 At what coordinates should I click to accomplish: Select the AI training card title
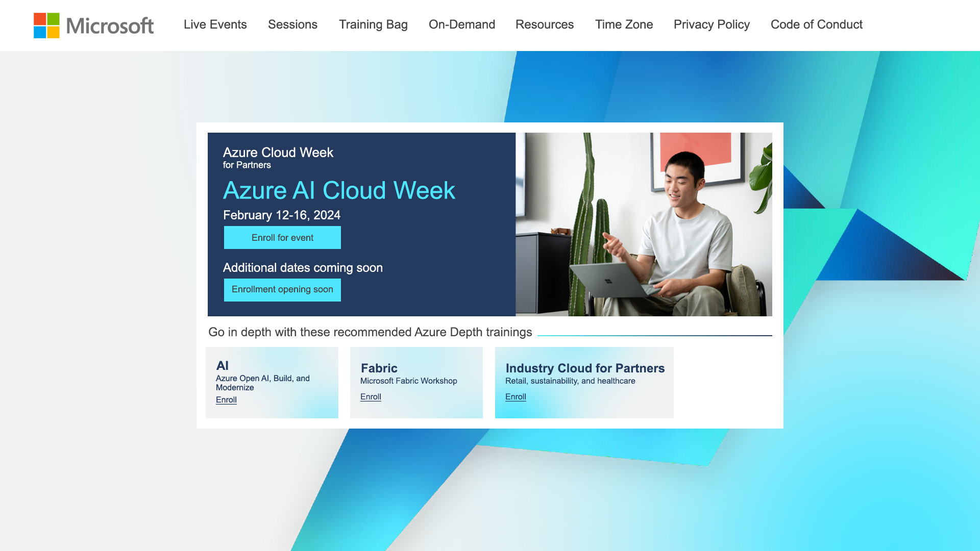point(223,365)
